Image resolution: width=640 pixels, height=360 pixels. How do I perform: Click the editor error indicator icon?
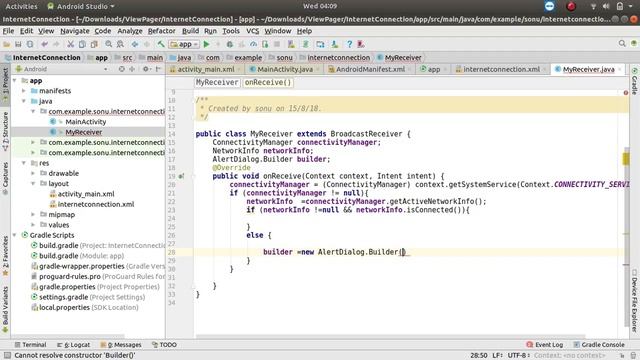coord(626,93)
